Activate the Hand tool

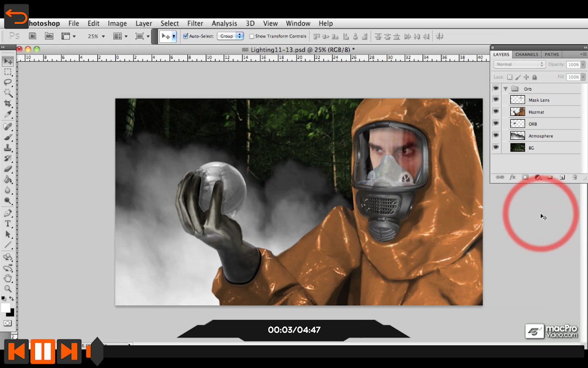pyautogui.click(x=8, y=278)
